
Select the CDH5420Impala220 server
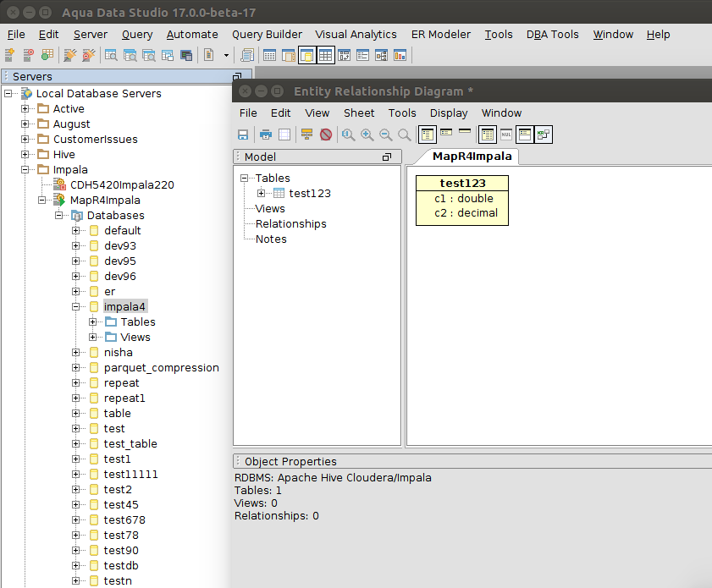pyautogui.click(x=122, y=184)
